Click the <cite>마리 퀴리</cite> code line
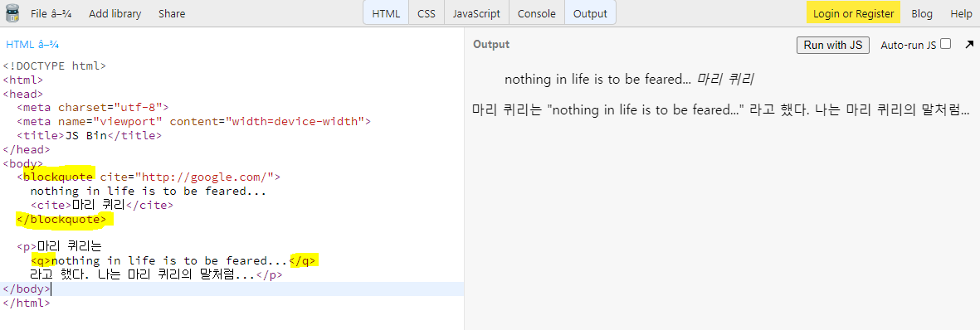Screen dimensions: 980x330 [x=102, y=204]
